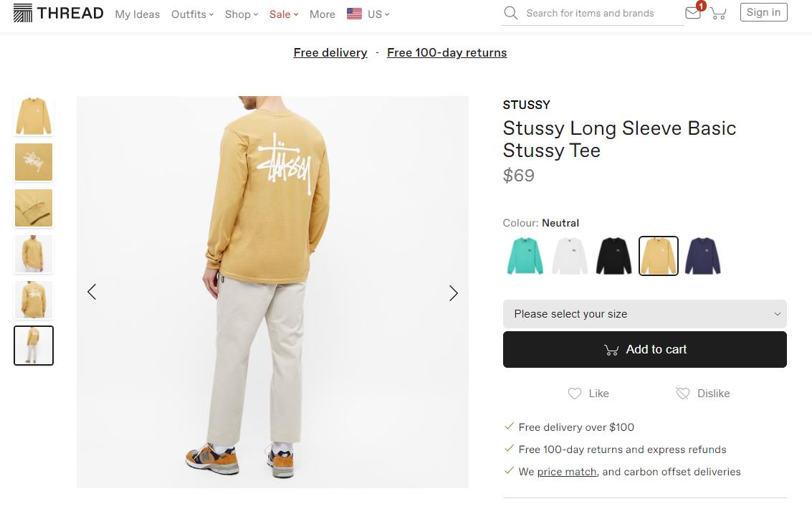Expand the Outfits menu

pos(192,14)
